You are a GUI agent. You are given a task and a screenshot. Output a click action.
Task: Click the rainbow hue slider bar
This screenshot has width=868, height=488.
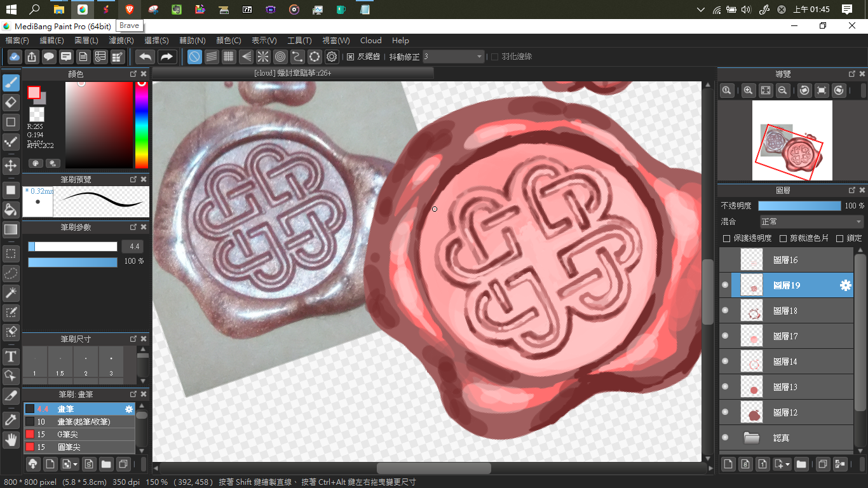[141, 125]
